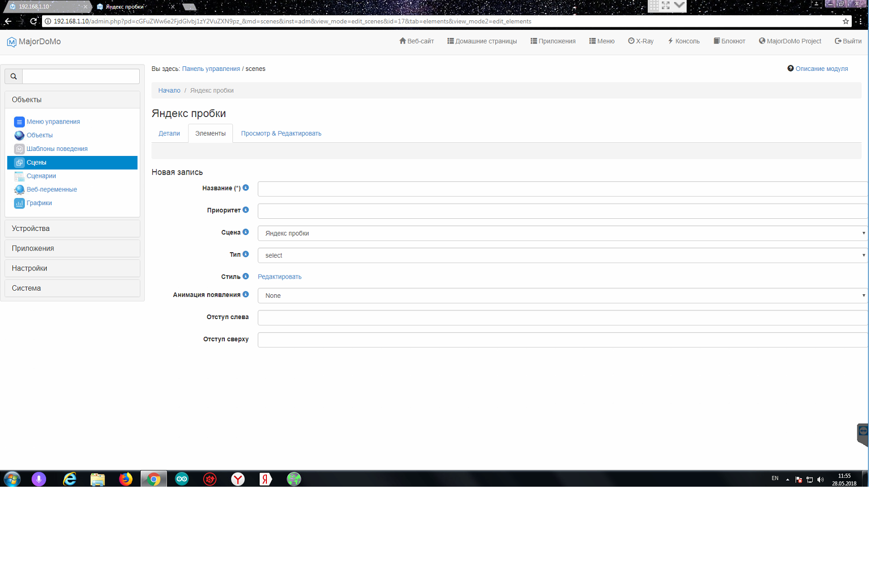Bookmark this page with the star icon
The height and width of the screenshot is (588, 869).
(845, 21)
